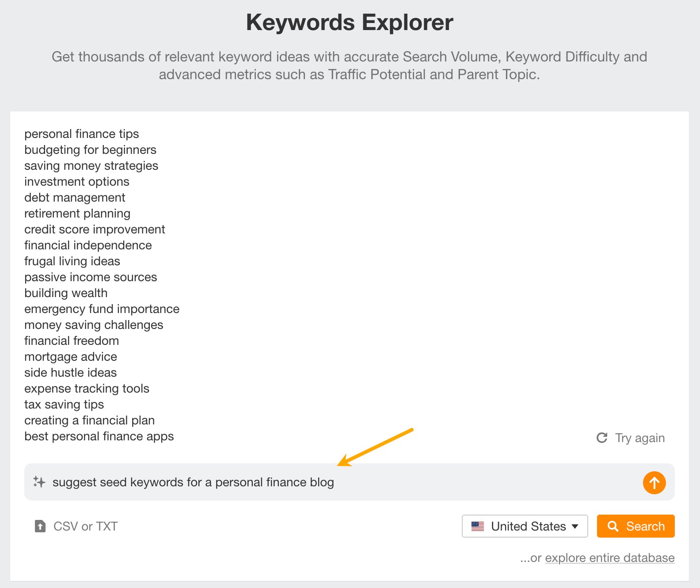Select the keyword retirement planning
Viewport: 700px width, 588px height.
pyautogui.click(x=77, y=213)
